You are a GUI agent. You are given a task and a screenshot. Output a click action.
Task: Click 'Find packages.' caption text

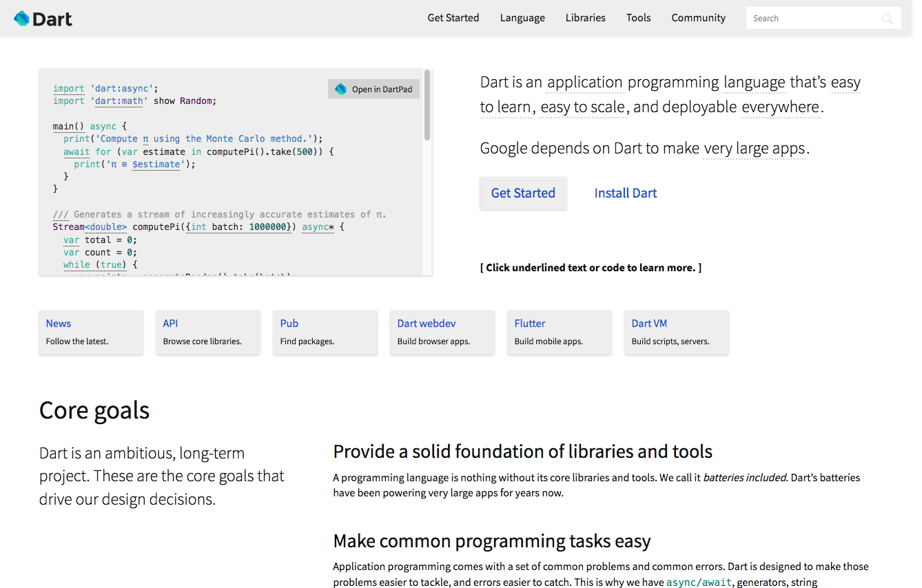pyautogui.click(x=307, y=342)
